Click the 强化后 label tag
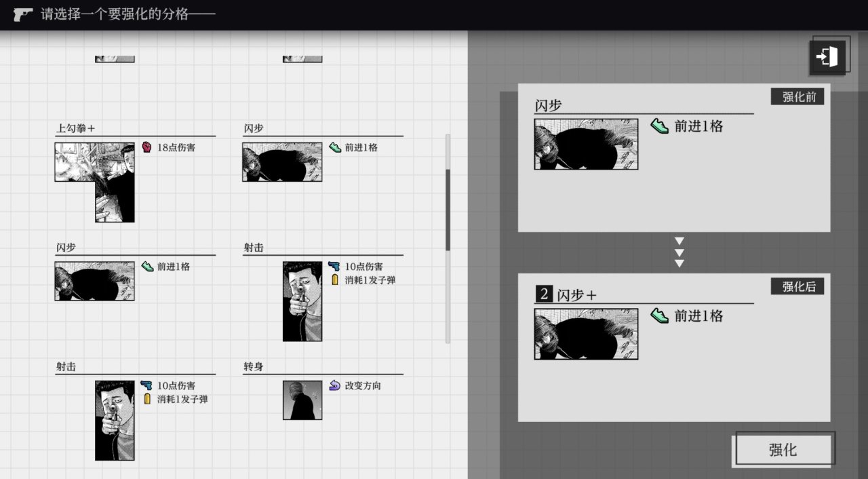The width and height of the screenshot is (868, 479). coord(797,286)
